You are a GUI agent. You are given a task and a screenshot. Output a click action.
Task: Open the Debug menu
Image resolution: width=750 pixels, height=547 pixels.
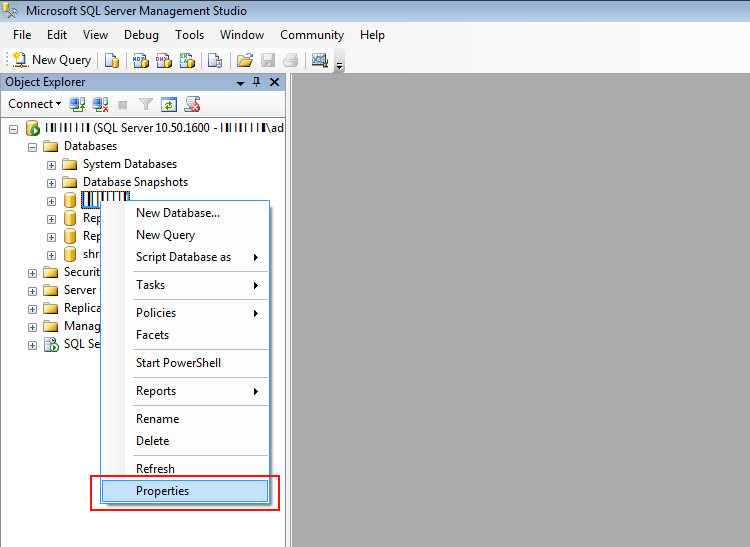point(141,35)
